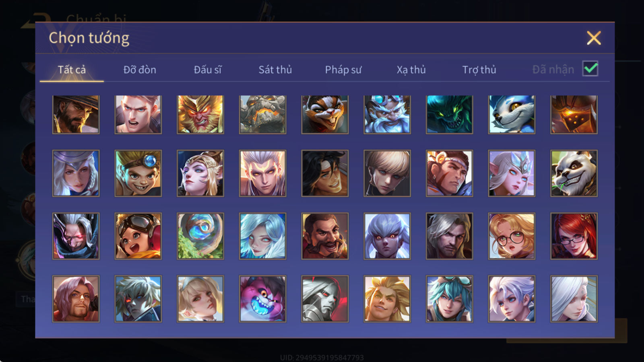Close the Chọn tướng dialog

point(594,38)
